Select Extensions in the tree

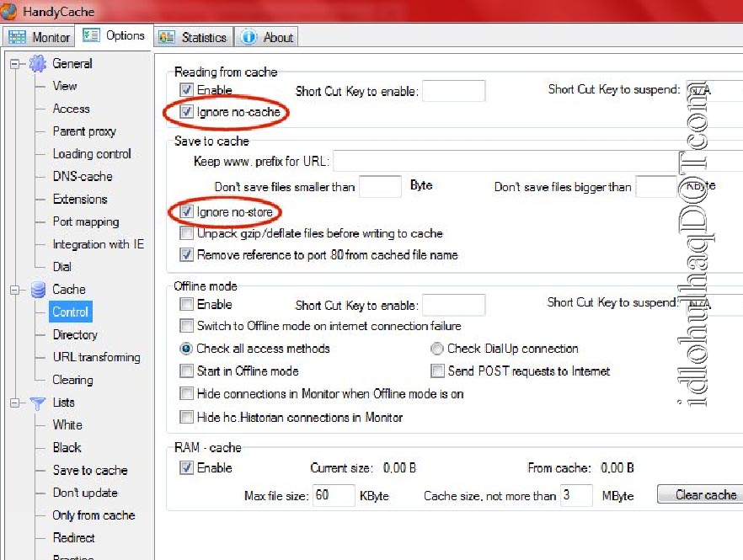(x=80, y=199)
